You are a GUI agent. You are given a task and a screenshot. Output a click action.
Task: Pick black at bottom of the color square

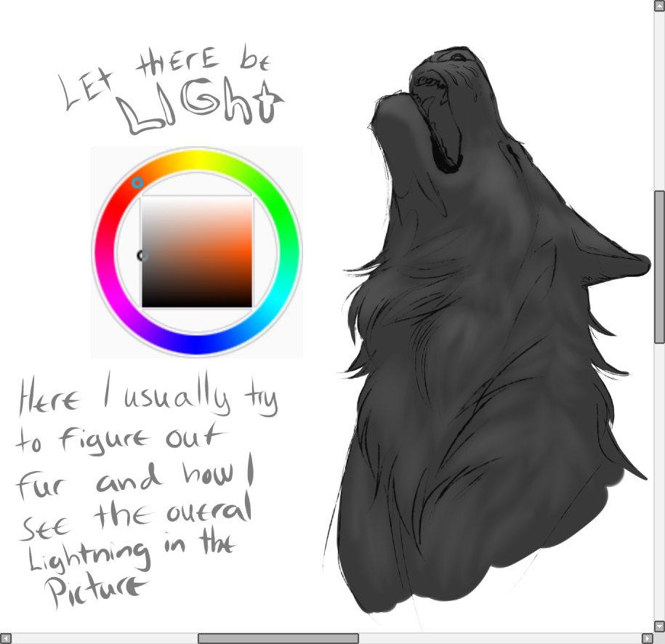(x=196, y=302)
